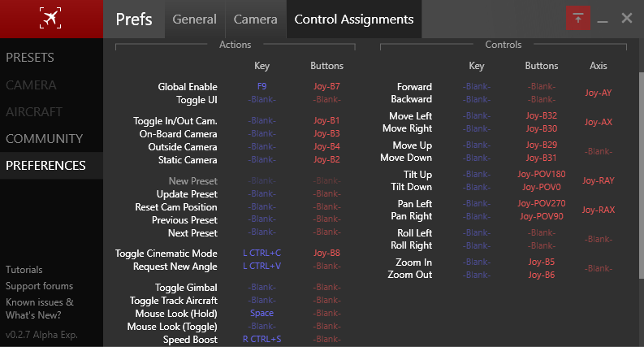Edit Joy-B6 button for Zoom Out

(542, 275)
